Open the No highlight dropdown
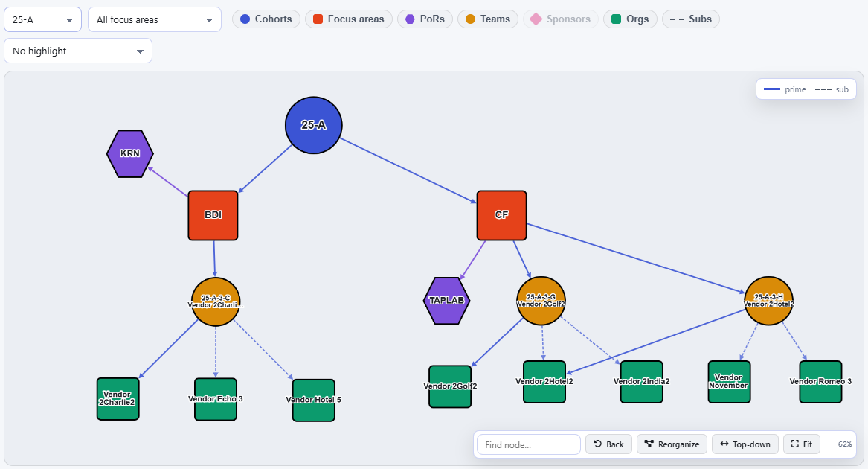The width and height of the screenshot is (868, 469). pos(78,51)
